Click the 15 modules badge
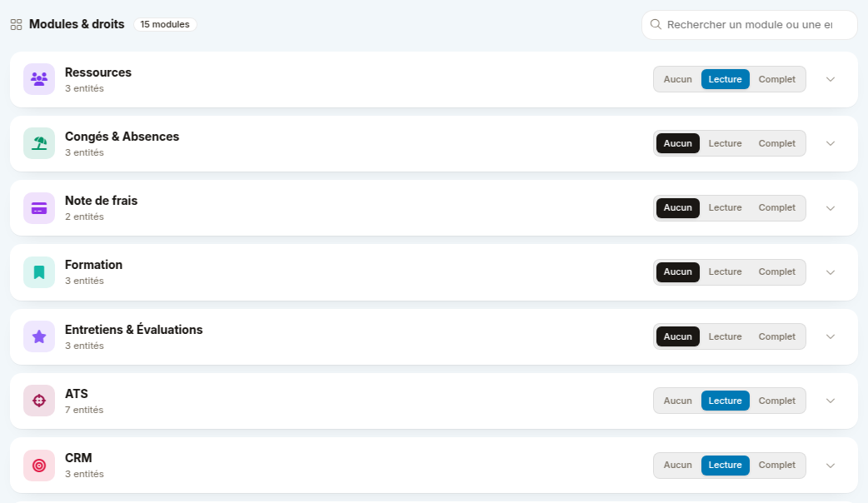The width and height of the screenshot is (868, 503). tap(165, 24)
